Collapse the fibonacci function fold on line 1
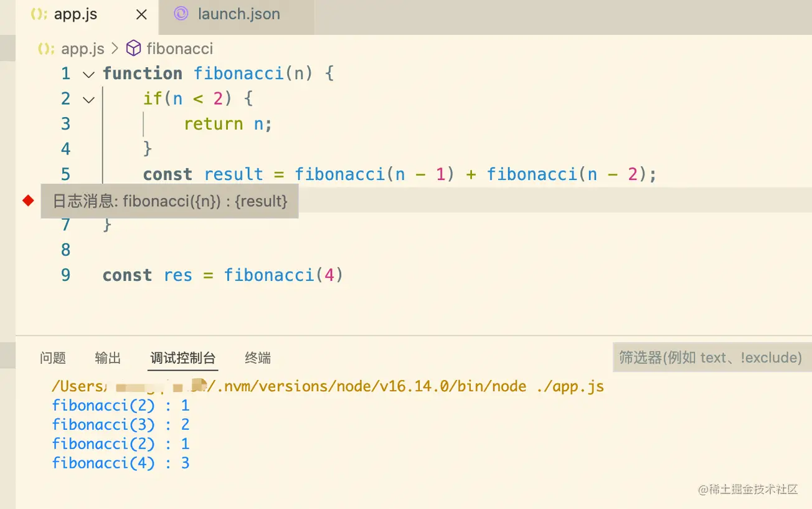812x509 pixels. click(88, 74)
